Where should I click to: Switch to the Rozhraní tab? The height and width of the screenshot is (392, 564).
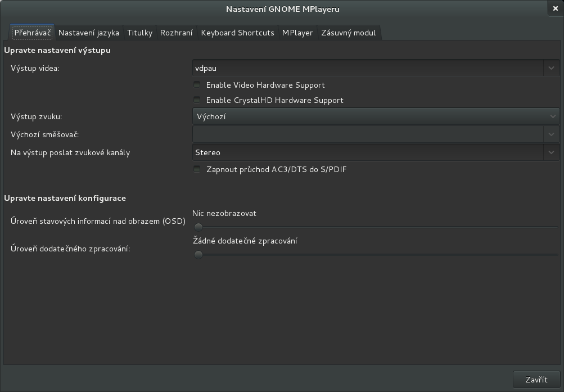pos(176,33)
